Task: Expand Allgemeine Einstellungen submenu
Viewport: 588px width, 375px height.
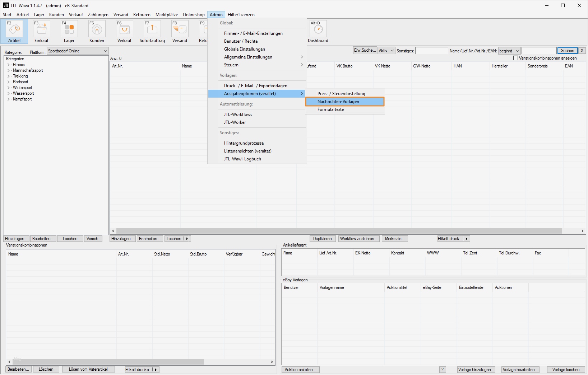Action: (257, 57)
